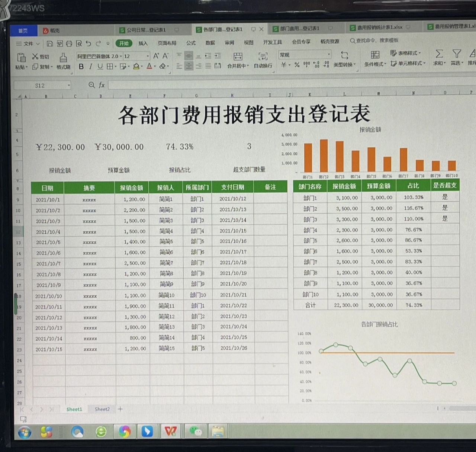Open the 文件 menu
This screenshot has height=452, width=476.
pyautogui.click(x=28, y=44)
